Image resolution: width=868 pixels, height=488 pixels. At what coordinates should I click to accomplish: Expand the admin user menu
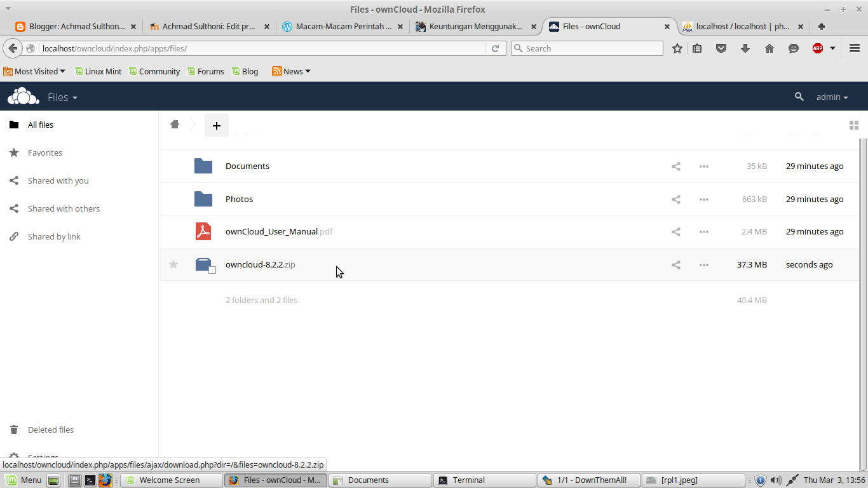[x=832, y=97]
